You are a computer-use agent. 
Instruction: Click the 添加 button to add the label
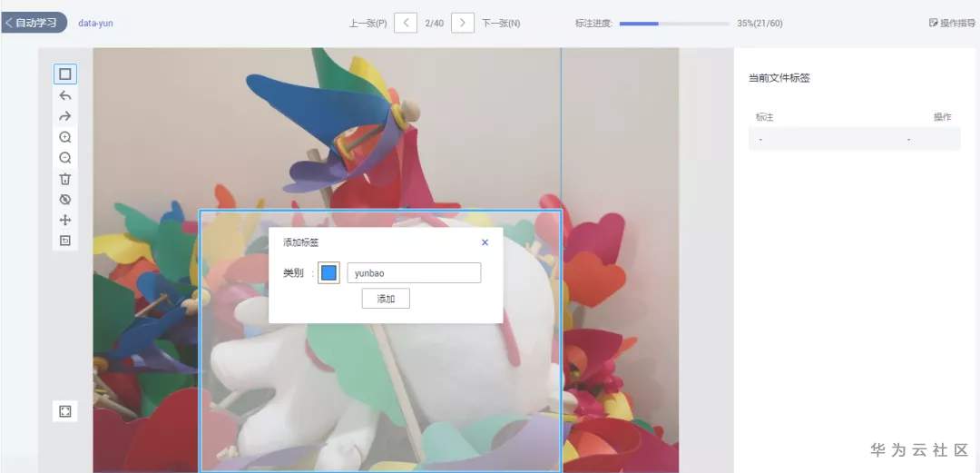pos(386,299)
